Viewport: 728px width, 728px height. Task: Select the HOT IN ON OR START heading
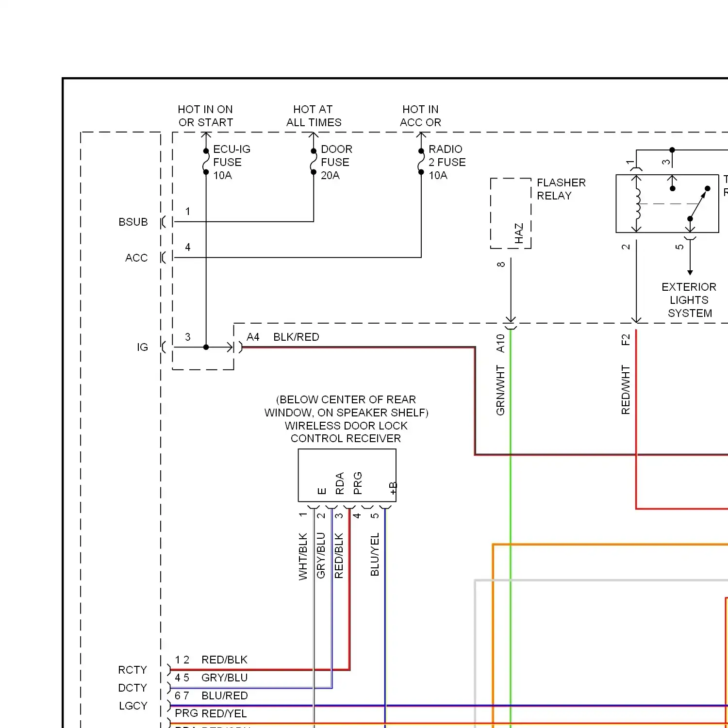205,116
